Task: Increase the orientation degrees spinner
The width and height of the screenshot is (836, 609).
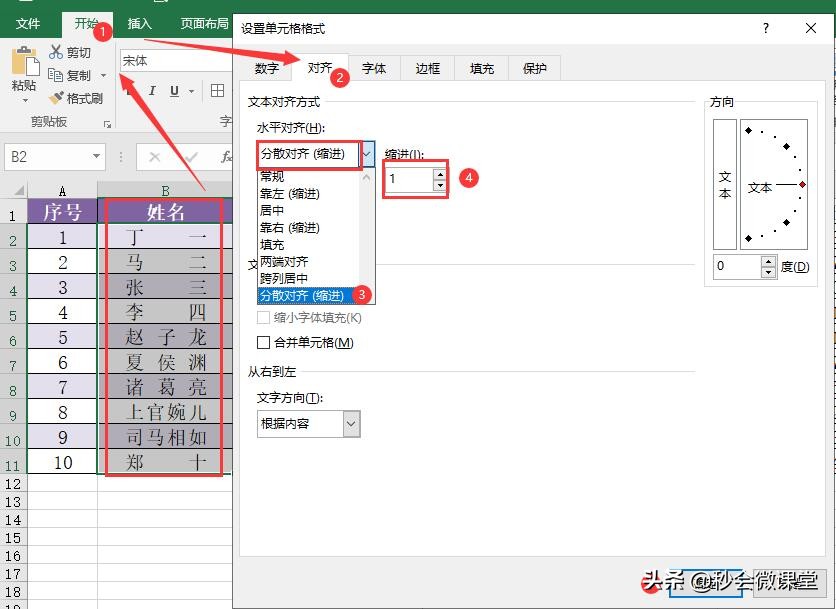Action: [768, 261]
